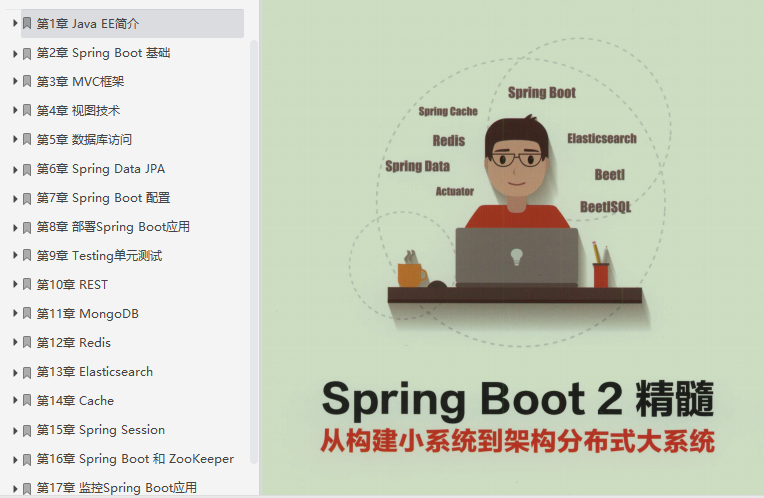Click the bookmark icon beside 第6章 Spring Data JPA
The height and width of the screenshot is (498, 764).
coord(27,170)
